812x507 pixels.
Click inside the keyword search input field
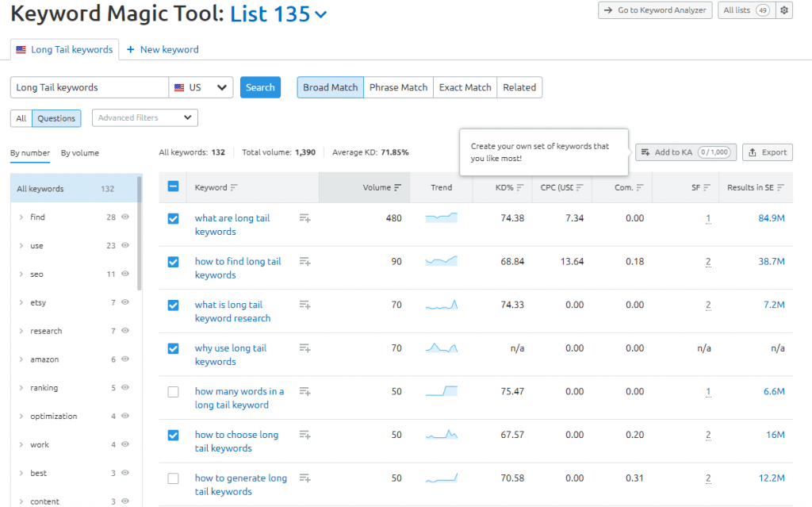(x=89, y=87)
